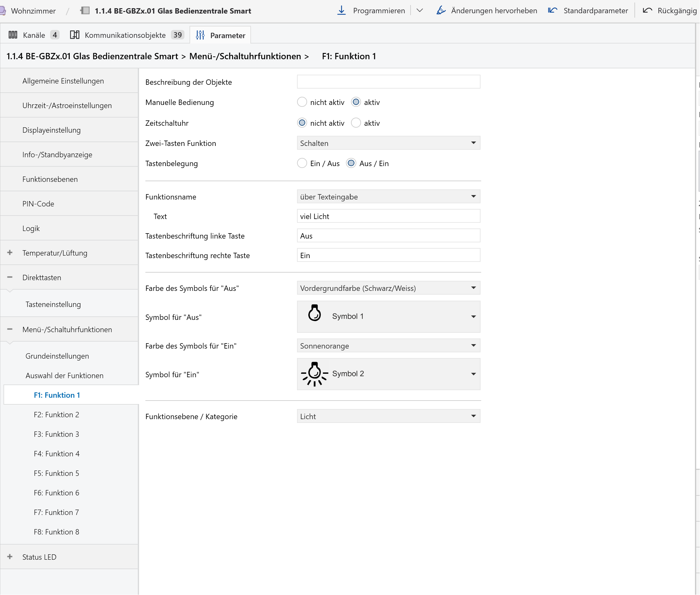Set Manuelle Bedienung to nicht aktiv
This screenshot has height=595, width=700.
(x=302, y=102)
